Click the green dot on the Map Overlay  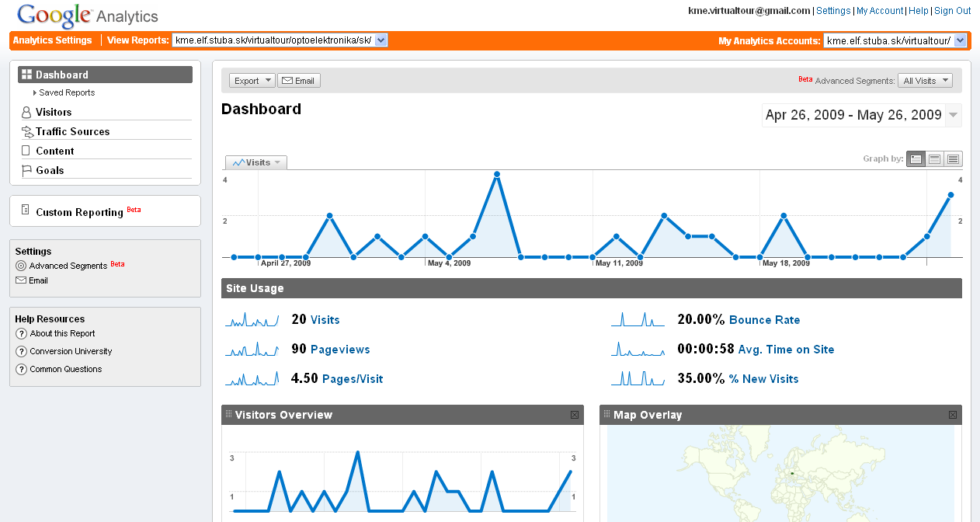791,473
